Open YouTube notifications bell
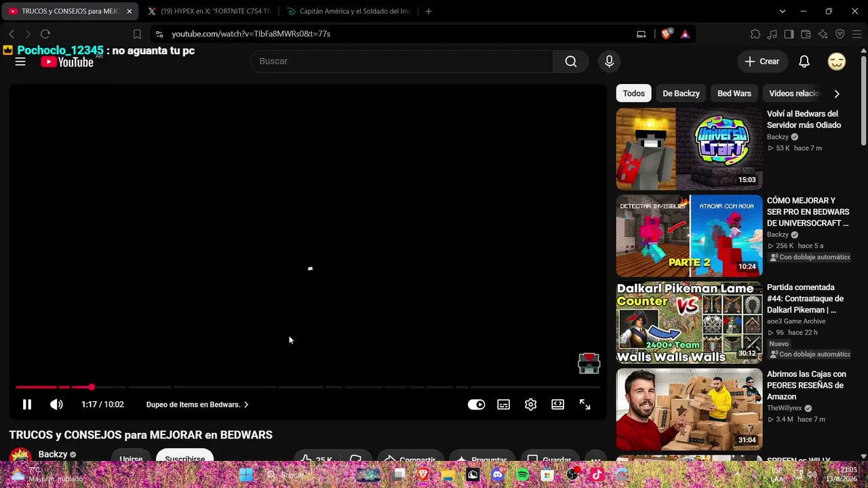This screenshot has height=488, width=868. click(804, 61)
